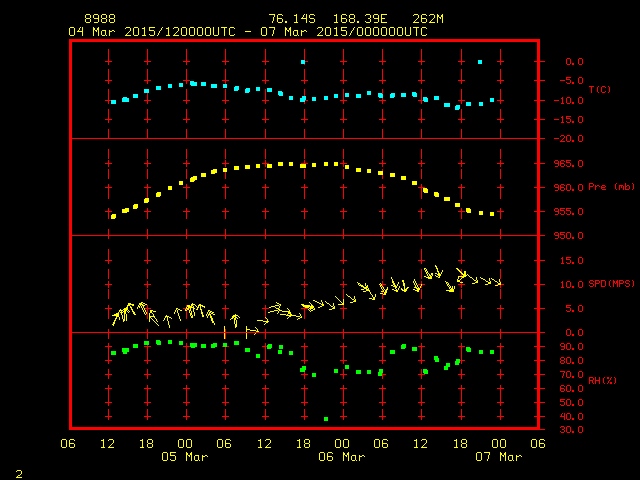Click the end time 07 Mar 2015/000000UTC

(x=344, y=32)
